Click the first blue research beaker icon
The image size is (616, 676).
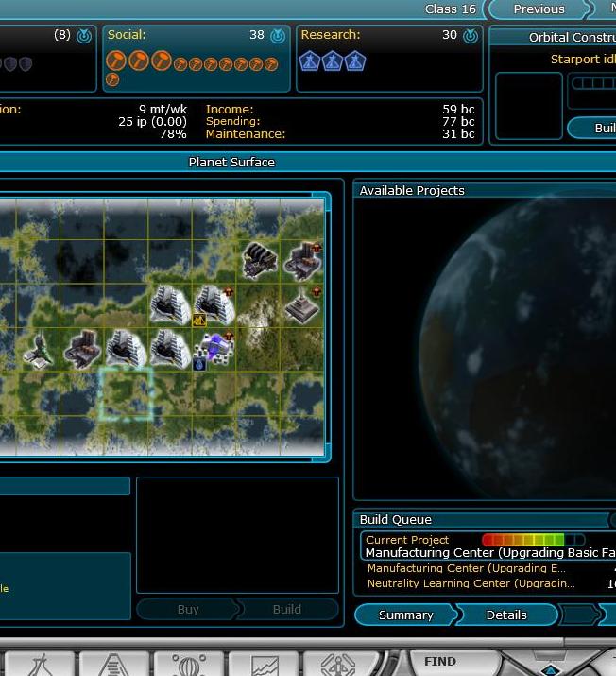[310, 61]
